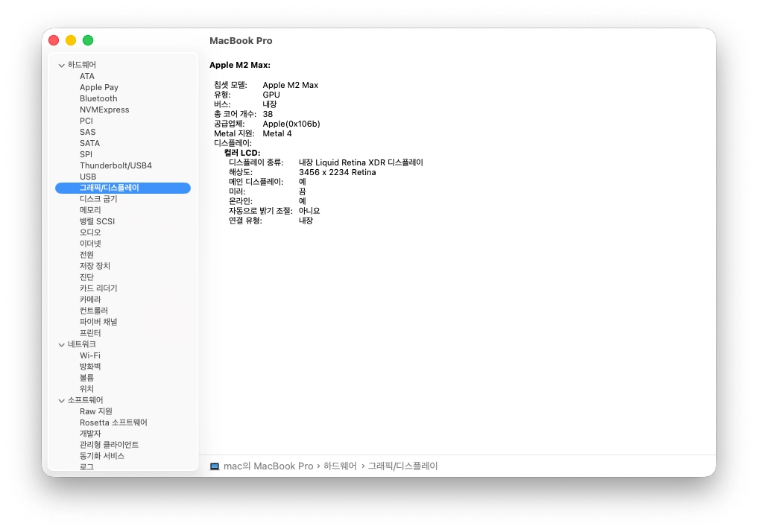The height and width of the screenshot is (532, 758).
Task: Click resolution value '3456 x 2234 Retina'
Action: coord(337,173)
